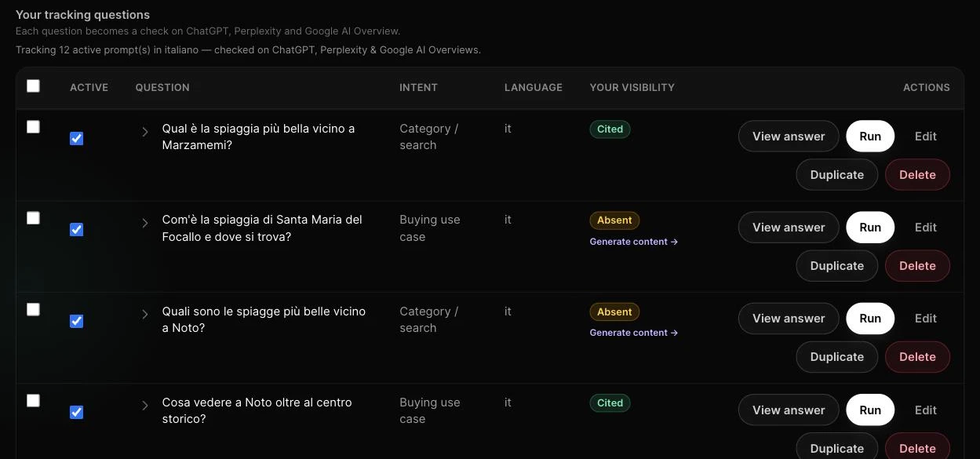Screen dimensions: 980x459
Task: View answer for Santa Maria del Focallo question
Action: point(789,228)
